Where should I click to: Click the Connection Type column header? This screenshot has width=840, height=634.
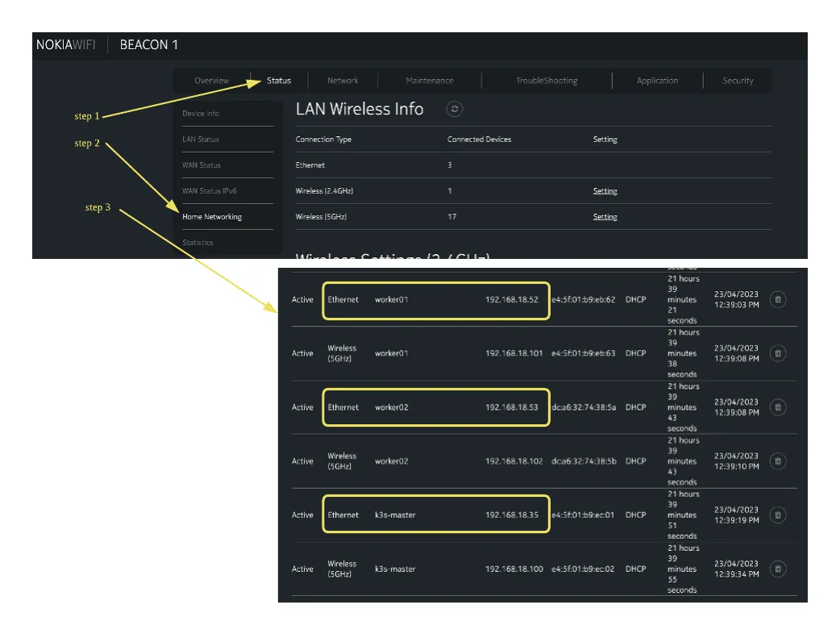tap(323, 140)
